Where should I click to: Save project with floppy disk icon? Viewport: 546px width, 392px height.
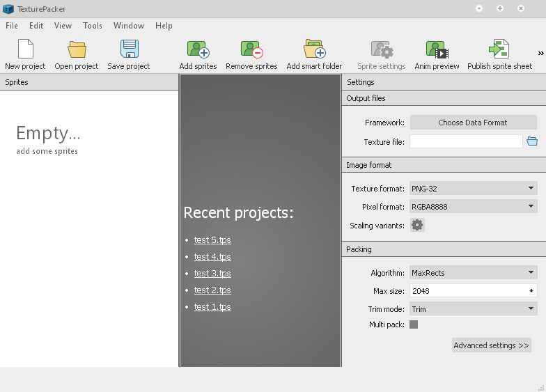pyautogui.click(x=128, y=54)
